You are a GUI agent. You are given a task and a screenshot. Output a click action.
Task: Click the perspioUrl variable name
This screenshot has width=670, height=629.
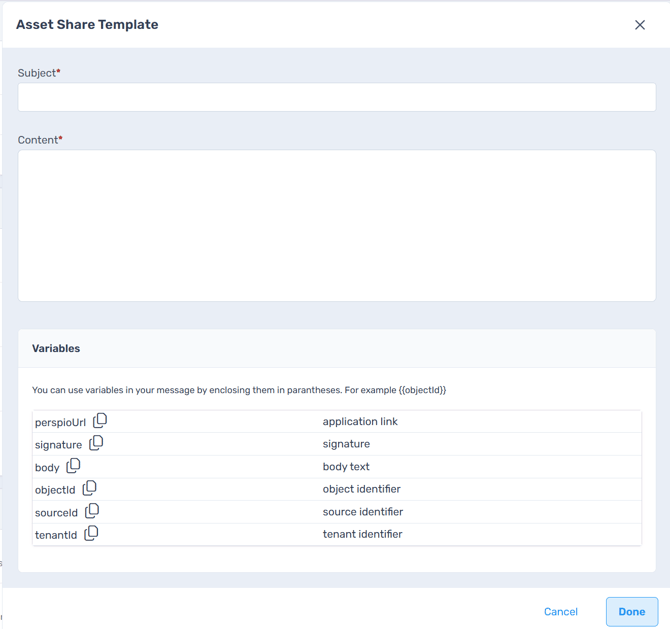[x=60, y=422]
